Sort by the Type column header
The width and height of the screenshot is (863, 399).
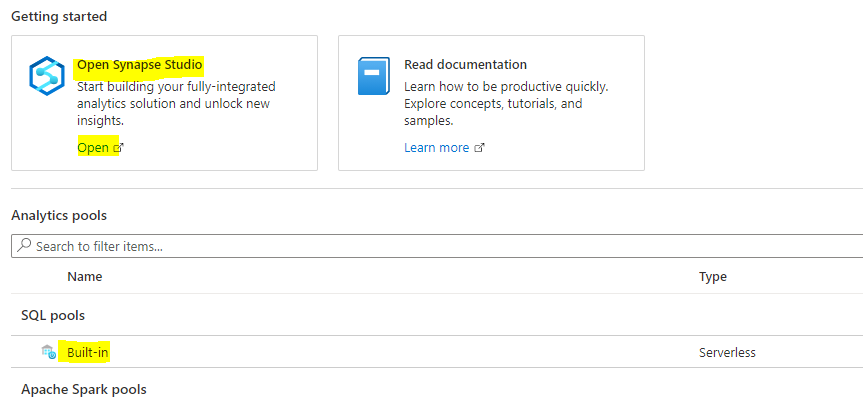(713, 276)
